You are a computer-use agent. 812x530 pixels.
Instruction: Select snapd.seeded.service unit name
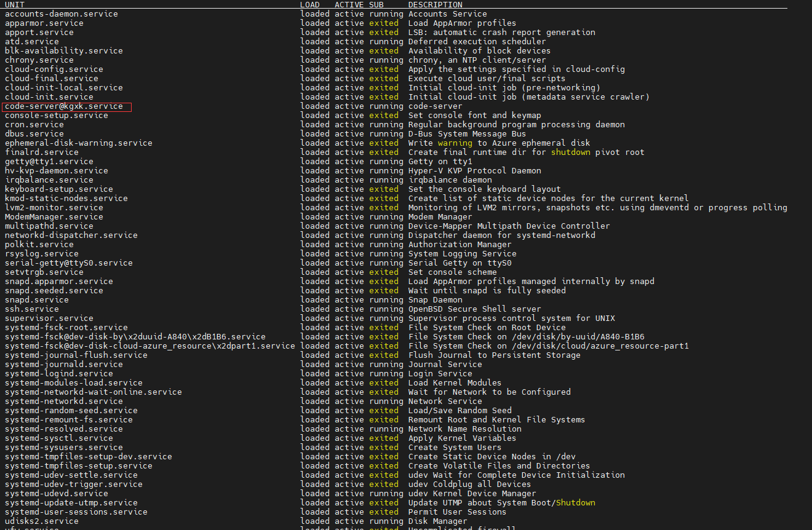pos(54,291)
